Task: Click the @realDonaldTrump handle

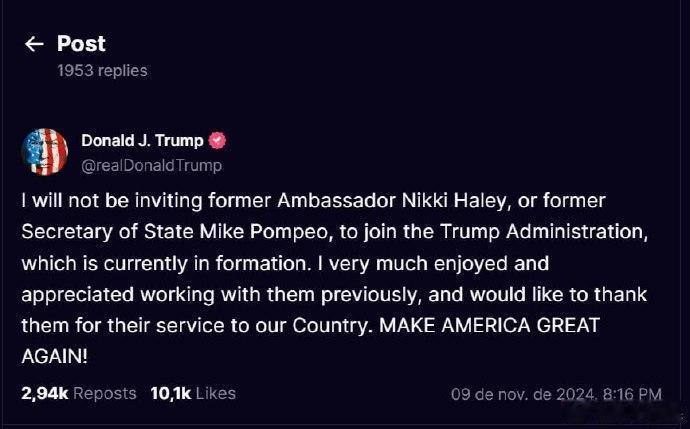Action: point(151,166)
